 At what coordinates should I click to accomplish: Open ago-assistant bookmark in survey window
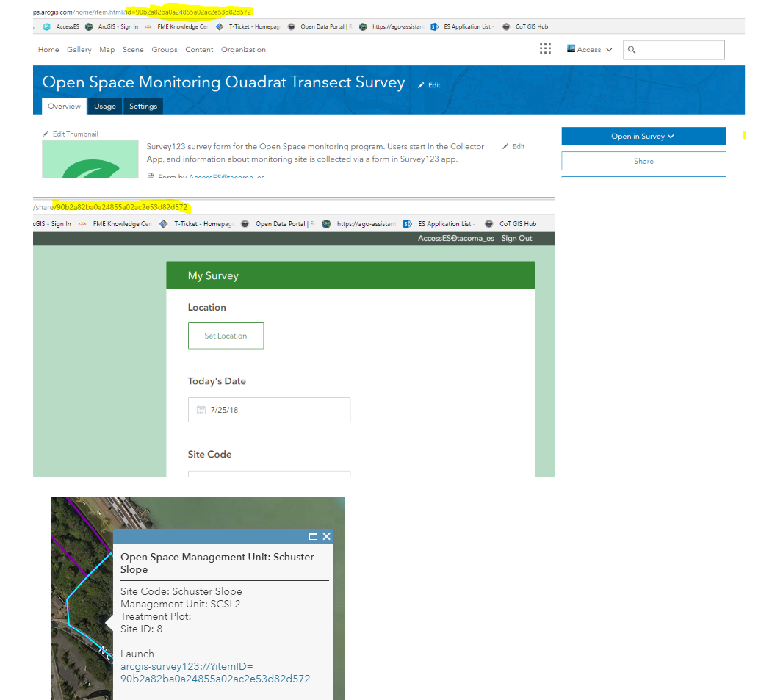[x=360, y=224]
